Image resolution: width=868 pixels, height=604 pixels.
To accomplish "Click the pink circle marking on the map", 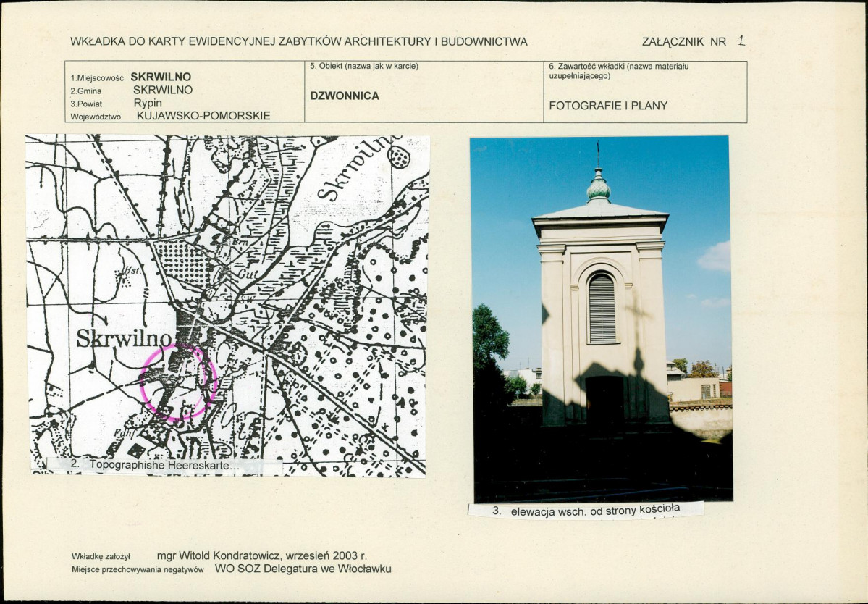I will click(178, 382).
